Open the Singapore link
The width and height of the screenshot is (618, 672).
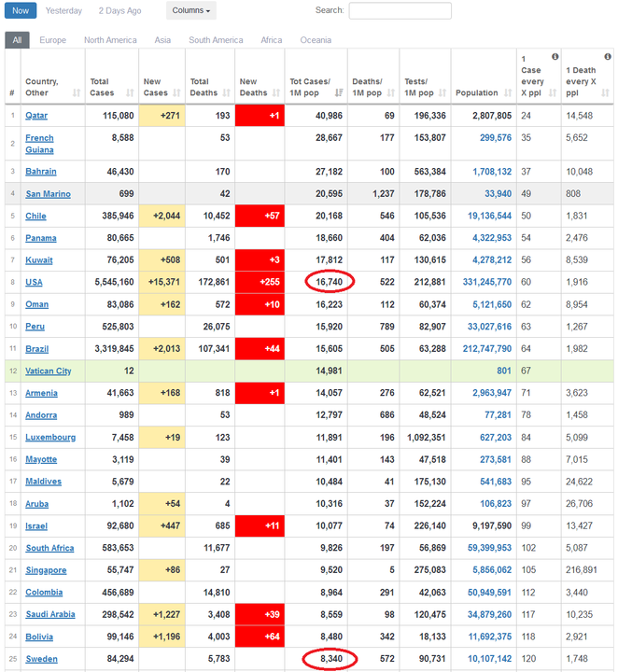coord(46,570)
